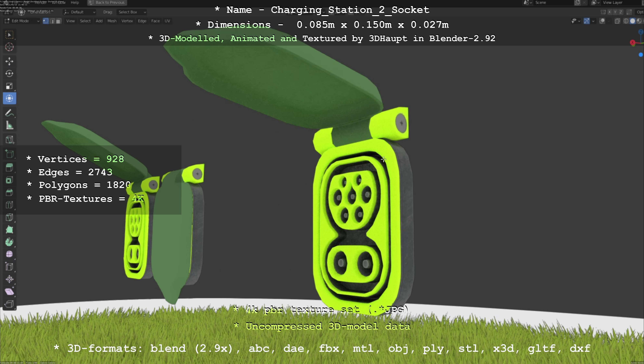Select the Select Box tool
The image size is (644, 364).
pyautogui.click(x=9, y=35)
